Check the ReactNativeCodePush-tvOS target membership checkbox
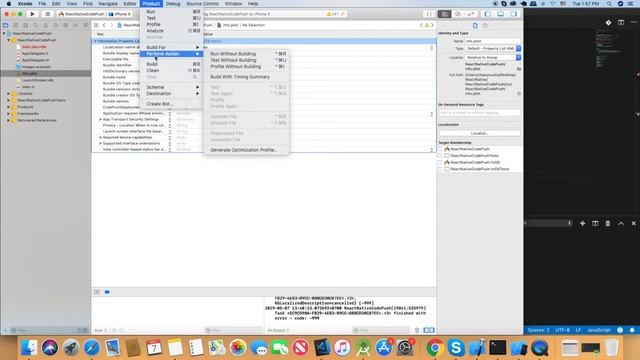 click(x=440, y=162)
